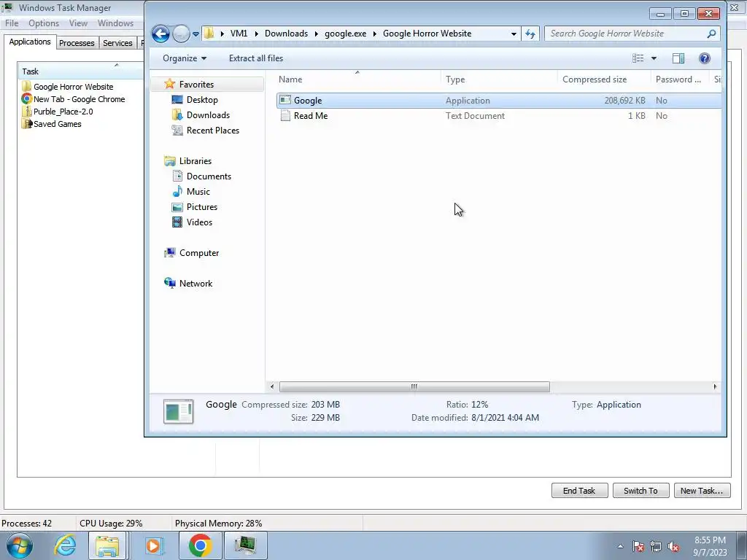Image resolution: width=747 pixels, height=560 pixels.
Task: Select the Read Me text document icon
Action: (285, 115)
